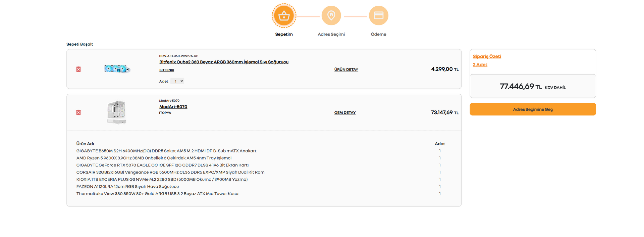
Task: Click the Sepetim basket step icon
Action: point(284,16)
